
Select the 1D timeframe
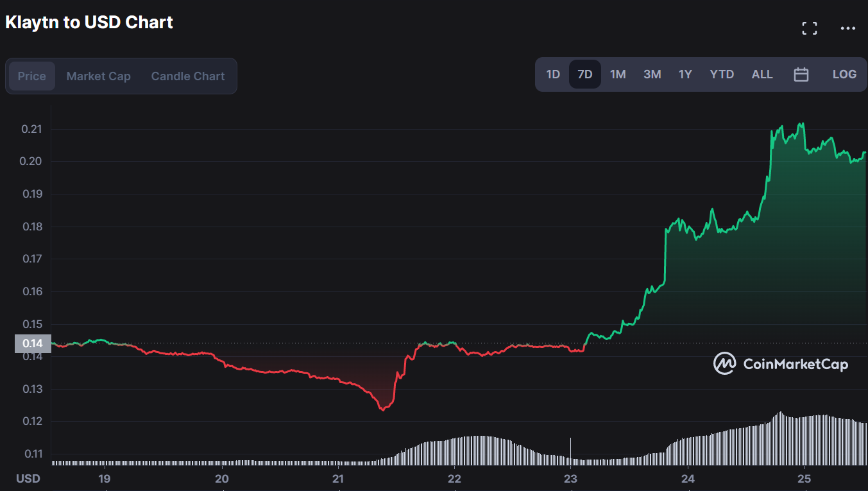coord(553,74)
